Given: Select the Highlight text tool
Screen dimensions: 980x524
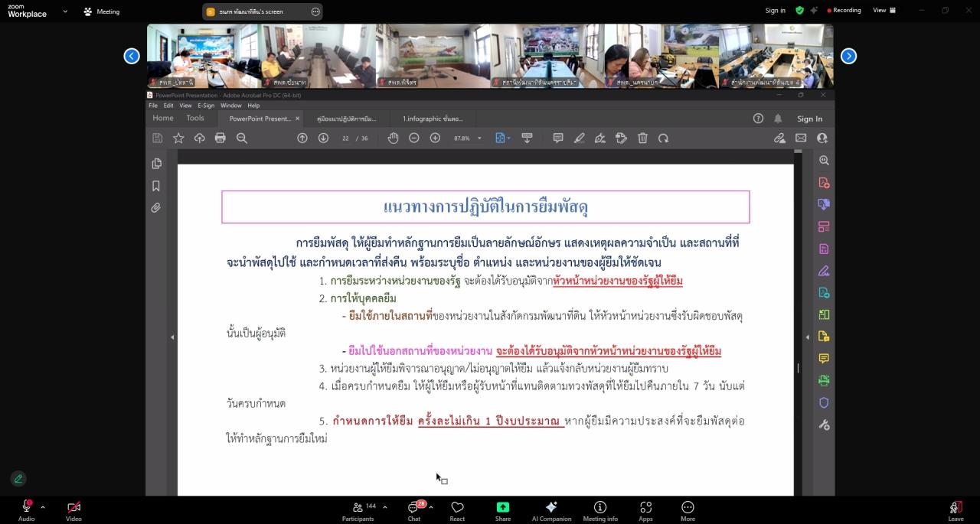Looking at the screenshot, I should pyautogui.click(x=579, y=138).
